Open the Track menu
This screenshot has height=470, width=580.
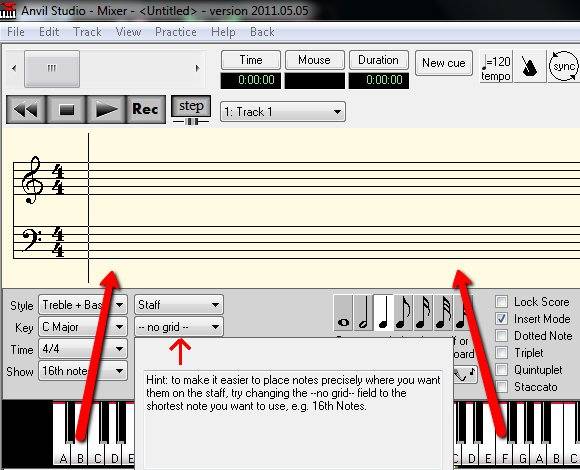point(87,32)
